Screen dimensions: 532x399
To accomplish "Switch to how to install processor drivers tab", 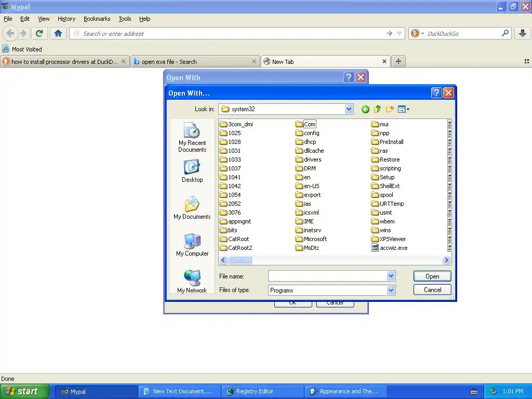I will point(64,61).
